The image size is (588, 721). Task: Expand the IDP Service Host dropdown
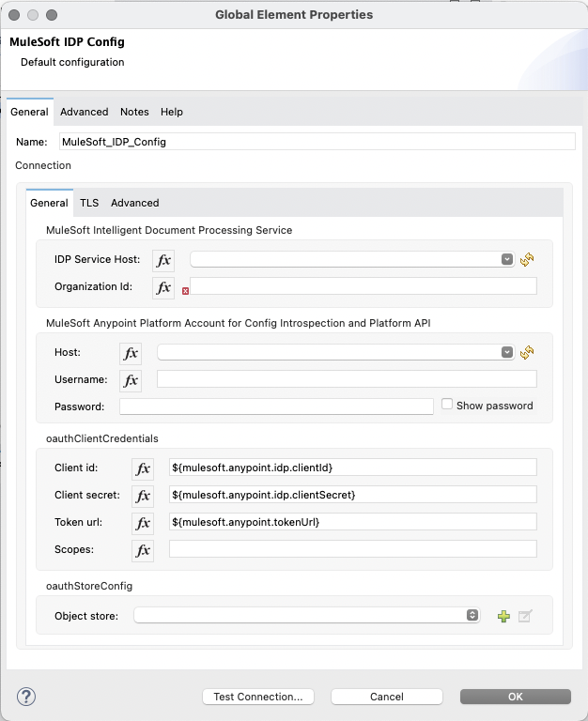507,260
